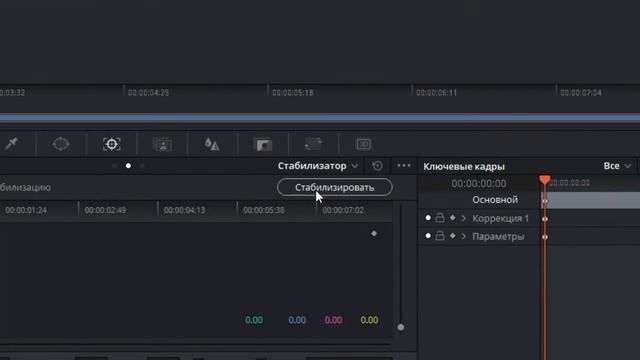This screenshot has width=640, height=360.
Task: Reset the stabilizer with the reset icon
Action: tap(377, 166)
